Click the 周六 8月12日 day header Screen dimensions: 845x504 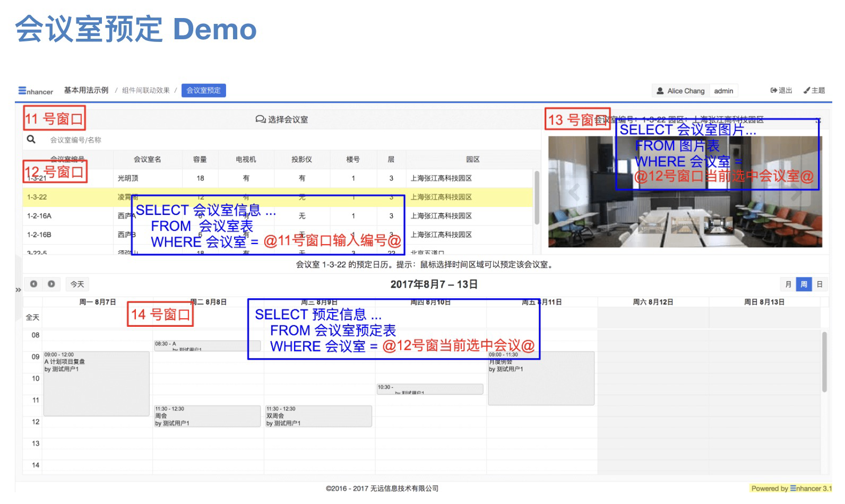coord(653,302)
